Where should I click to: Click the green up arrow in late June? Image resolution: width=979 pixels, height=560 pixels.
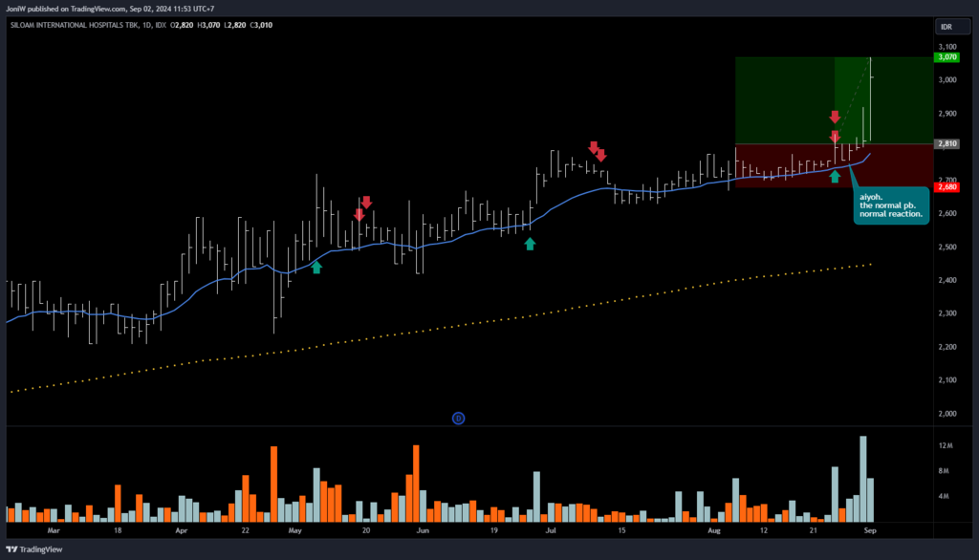[x=530, y=244]
